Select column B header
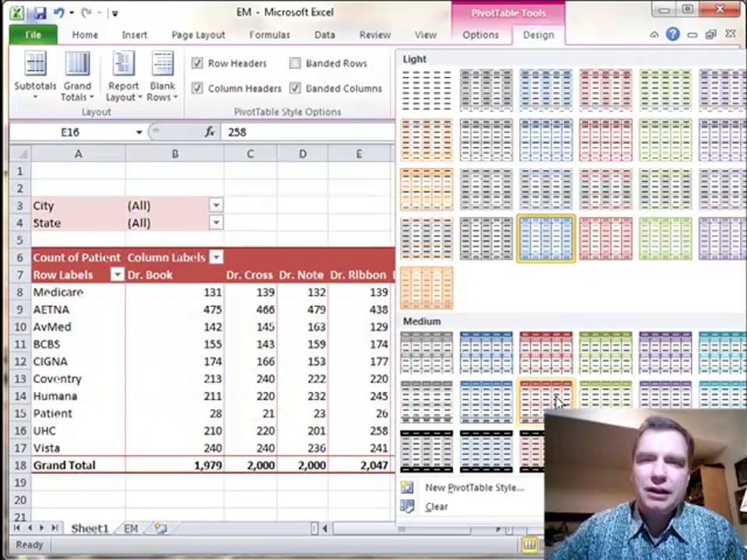Image resolution: width=747 pixels, height=560 pixels. coord(175,154)
